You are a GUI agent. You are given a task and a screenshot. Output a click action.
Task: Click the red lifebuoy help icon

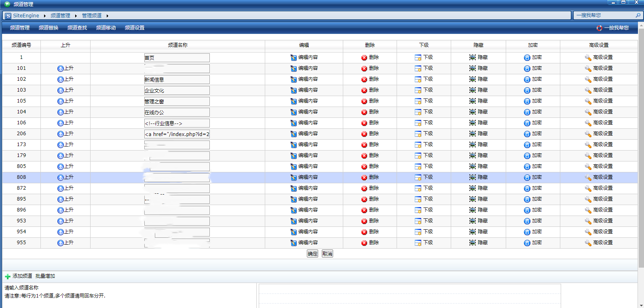tap(599, 28)
